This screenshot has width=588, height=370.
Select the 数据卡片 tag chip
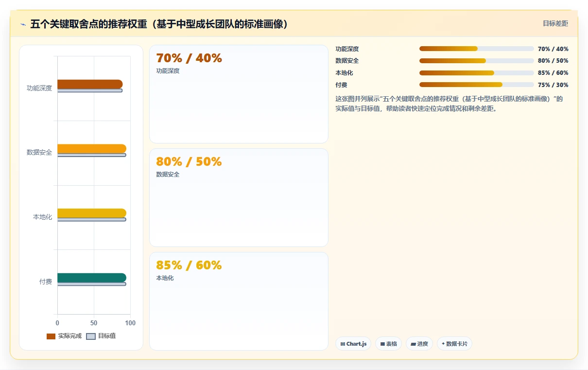click(454, 344)
